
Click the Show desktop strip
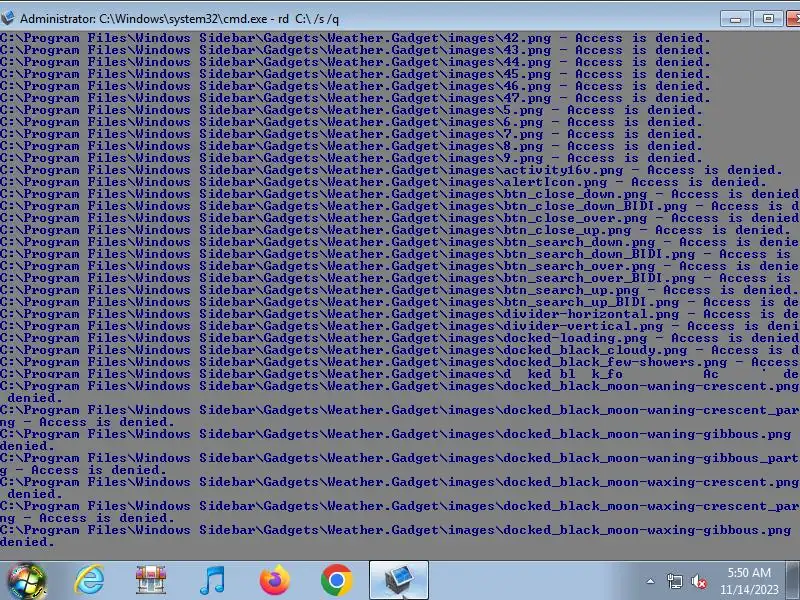point(793,580)
